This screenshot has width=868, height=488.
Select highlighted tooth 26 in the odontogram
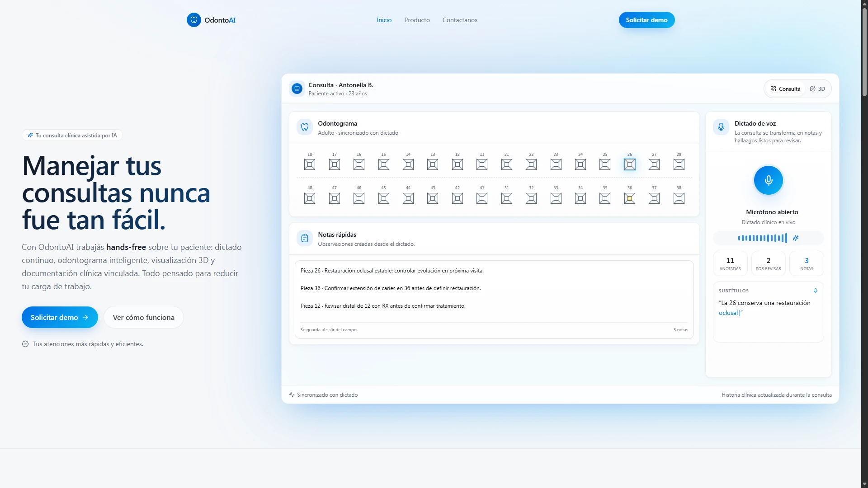coord(630,164)
